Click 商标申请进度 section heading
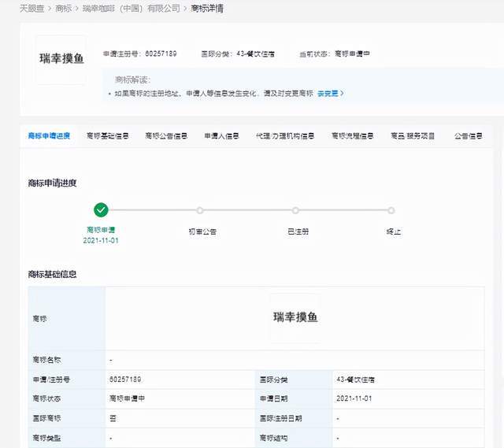This screenshot has width=504, height=448. coord(53,183)
